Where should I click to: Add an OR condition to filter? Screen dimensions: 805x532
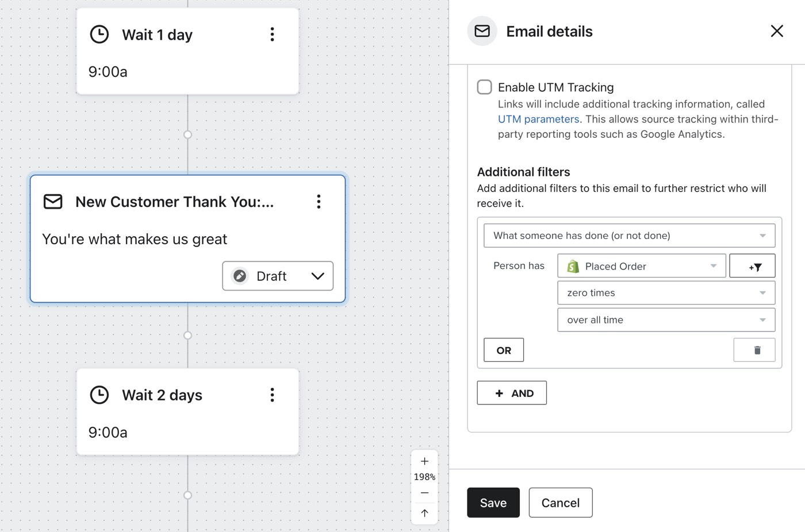tap(504, 350)
